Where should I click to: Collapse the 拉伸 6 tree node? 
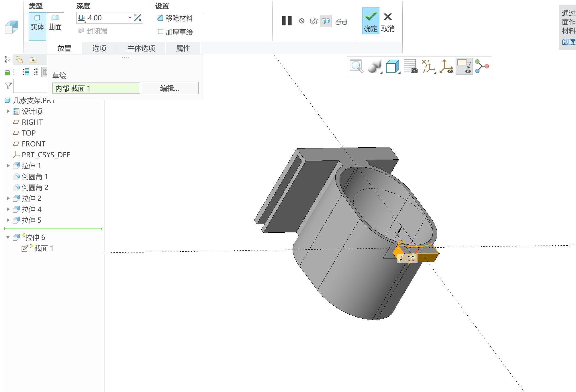click(8, 237)
